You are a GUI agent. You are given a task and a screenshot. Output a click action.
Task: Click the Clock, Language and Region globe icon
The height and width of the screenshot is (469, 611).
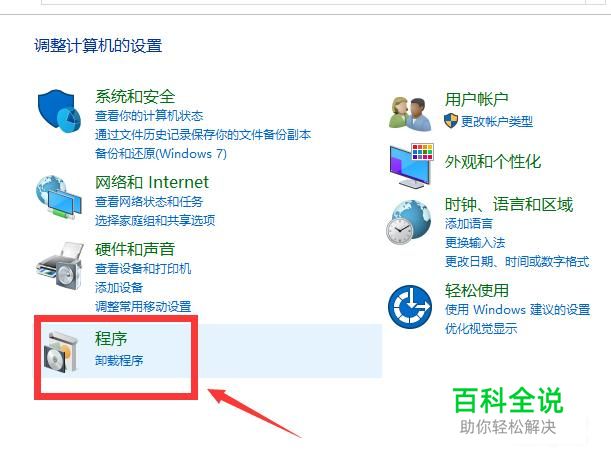point(408,222)
